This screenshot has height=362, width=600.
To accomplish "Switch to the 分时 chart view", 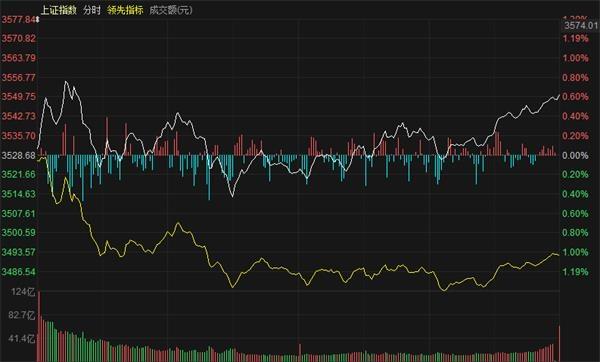I will (x=92, y=10).
